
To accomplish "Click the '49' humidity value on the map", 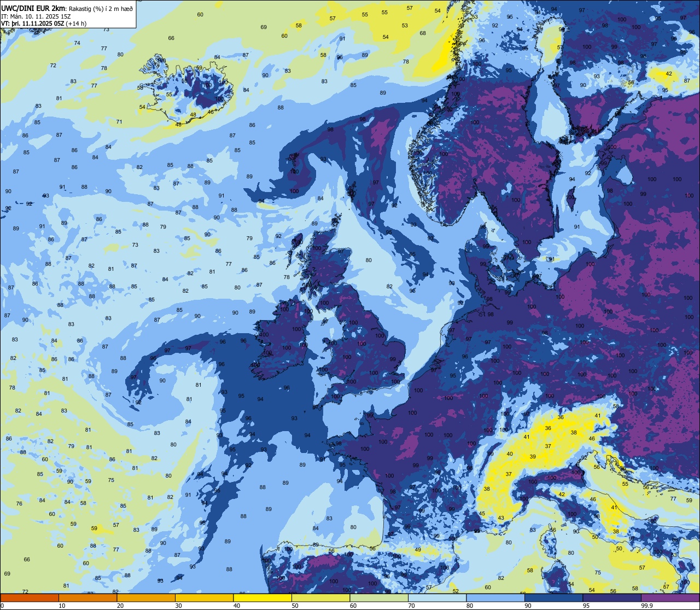I will pyautogui.click(x=418, y=550).
